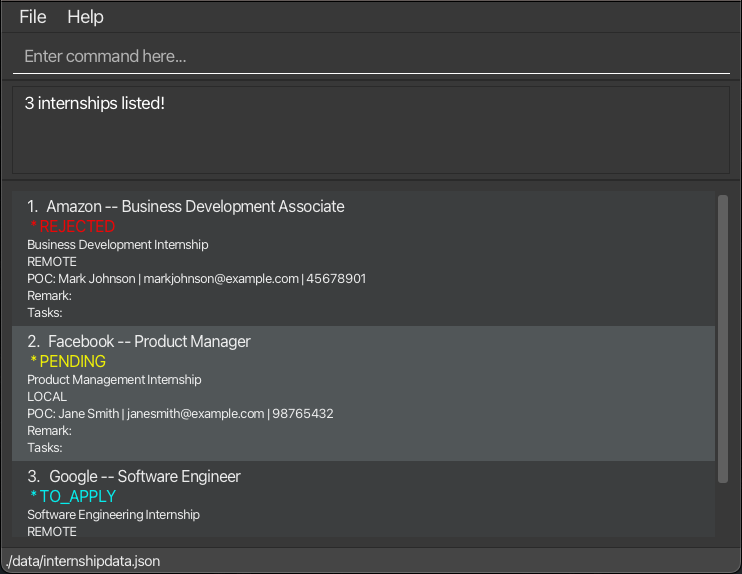Screen dimensions: 742x574
Task: Click the Tasks line in the Amazon card
Action: 44,313
